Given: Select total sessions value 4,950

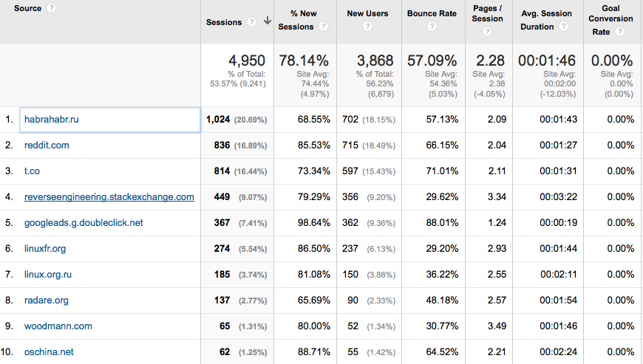Looking at the screenshot, I should (x=246, y=61).
